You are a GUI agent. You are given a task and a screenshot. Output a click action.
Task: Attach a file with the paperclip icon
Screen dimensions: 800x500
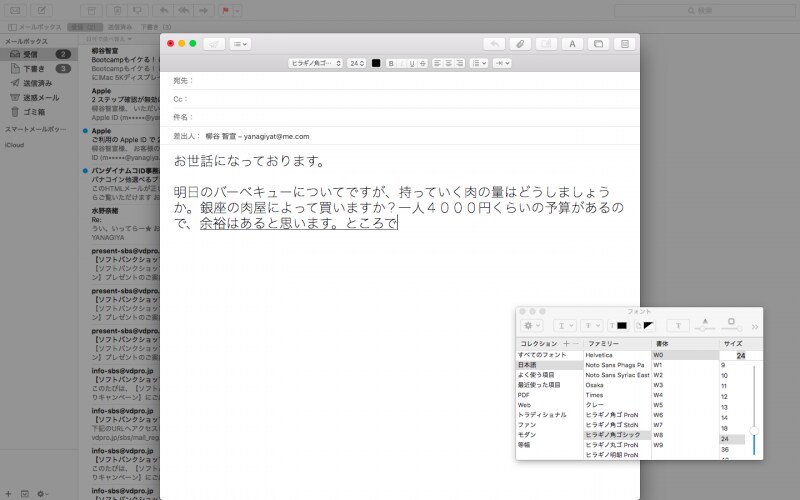[520, 44]
